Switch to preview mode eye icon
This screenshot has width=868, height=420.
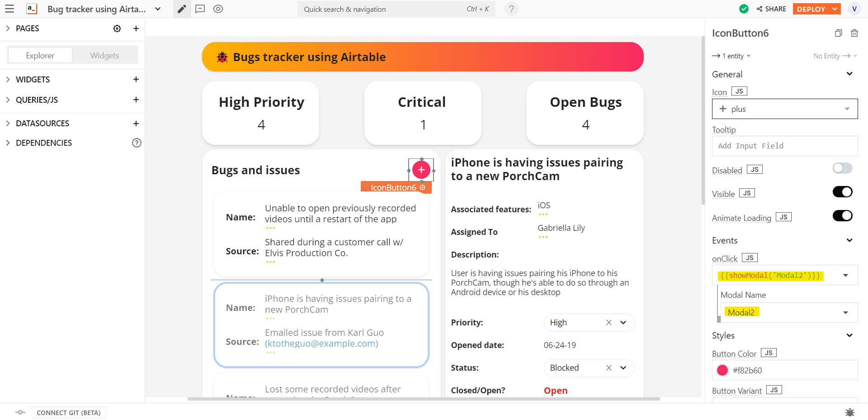point(218,9)
